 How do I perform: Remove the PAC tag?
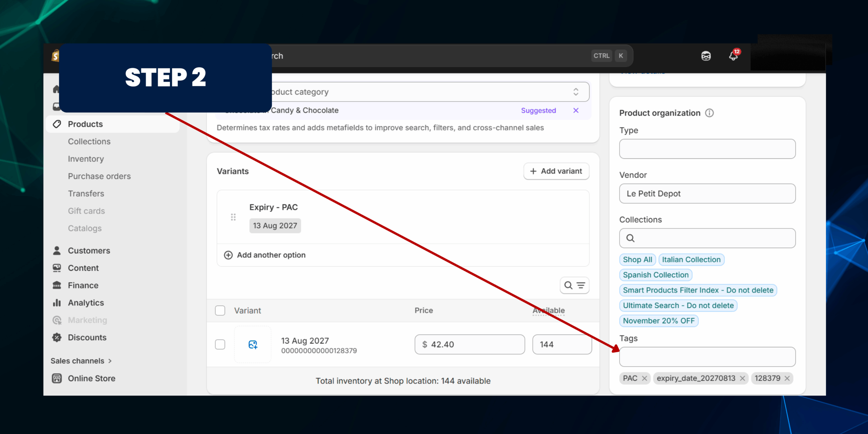point(645,378)
